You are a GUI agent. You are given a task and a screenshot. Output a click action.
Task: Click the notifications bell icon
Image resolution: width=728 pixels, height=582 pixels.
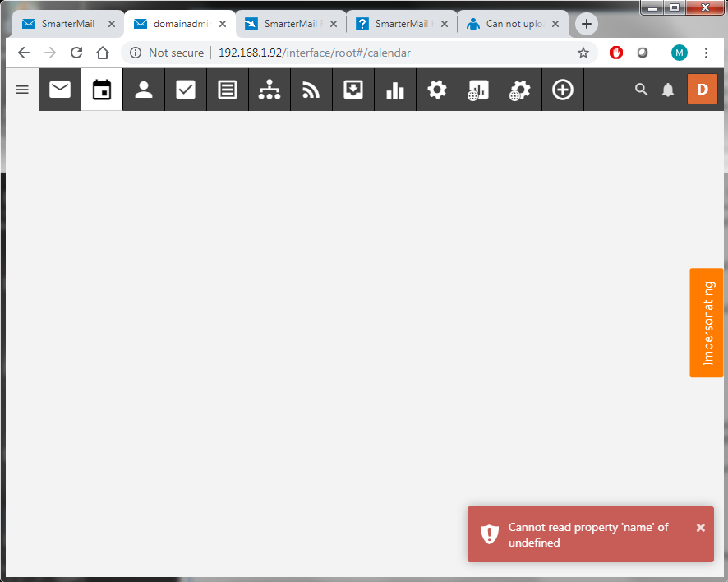click(668, 90)
